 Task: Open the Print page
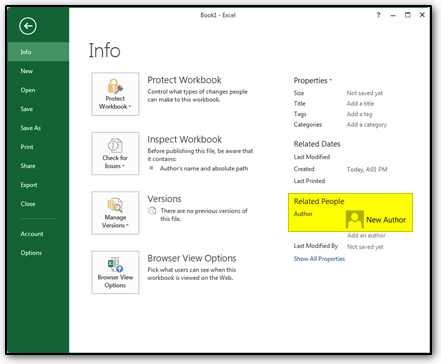coord(38,147)
